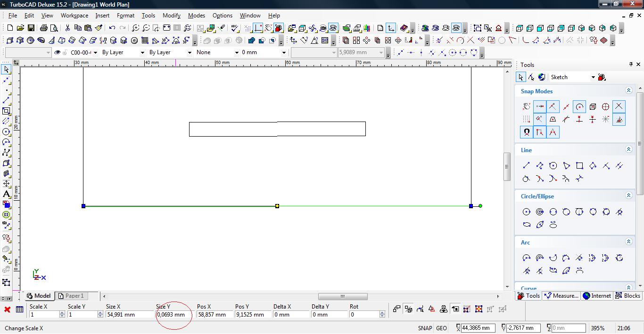Open the Measure panel tab
644x334 pixels.
561,296
